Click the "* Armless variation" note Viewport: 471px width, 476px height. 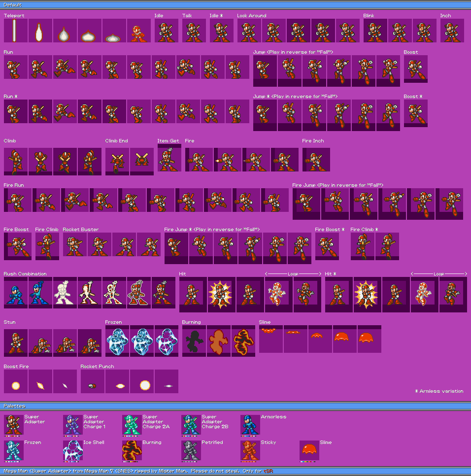coord(439,391)
